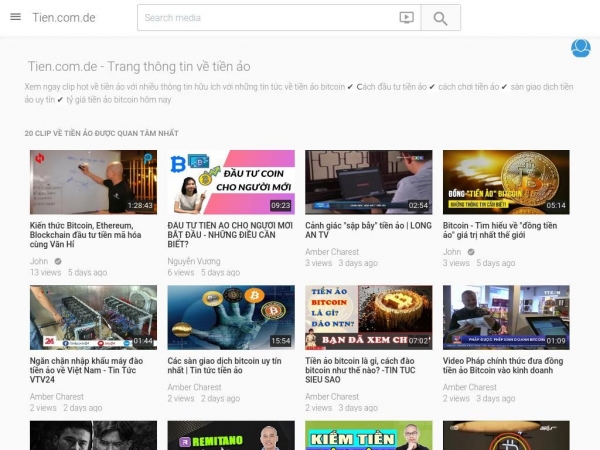
Task: Open the French shop Bitcoin video thumbnail
Action: click(506, 317)
